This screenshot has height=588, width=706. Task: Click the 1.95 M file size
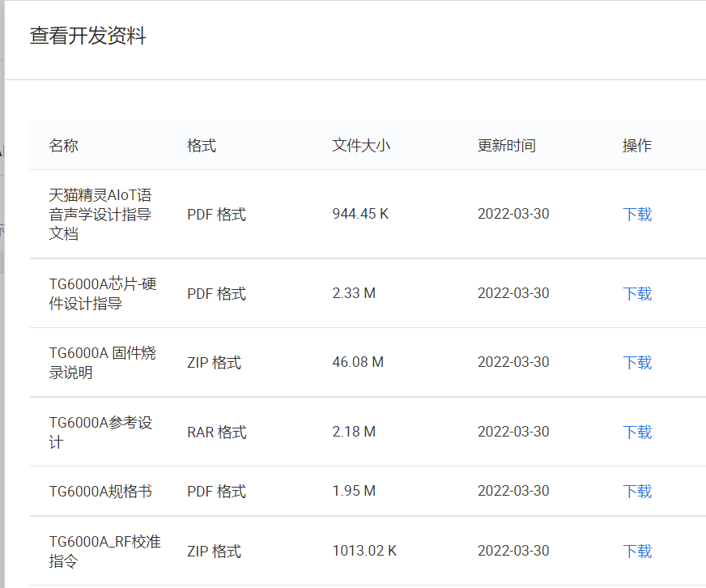tap(354, 491)
